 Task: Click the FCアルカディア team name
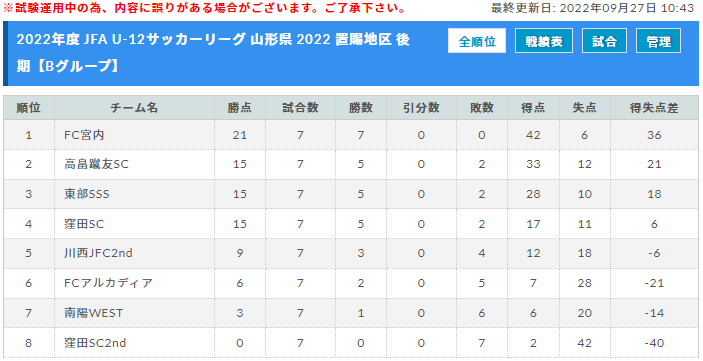coord(108,283)
